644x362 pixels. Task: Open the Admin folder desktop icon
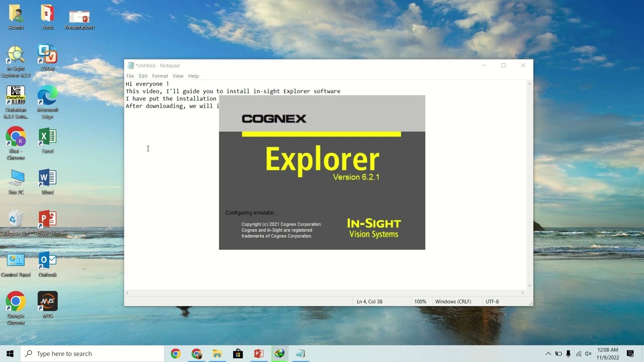point(16,17)
